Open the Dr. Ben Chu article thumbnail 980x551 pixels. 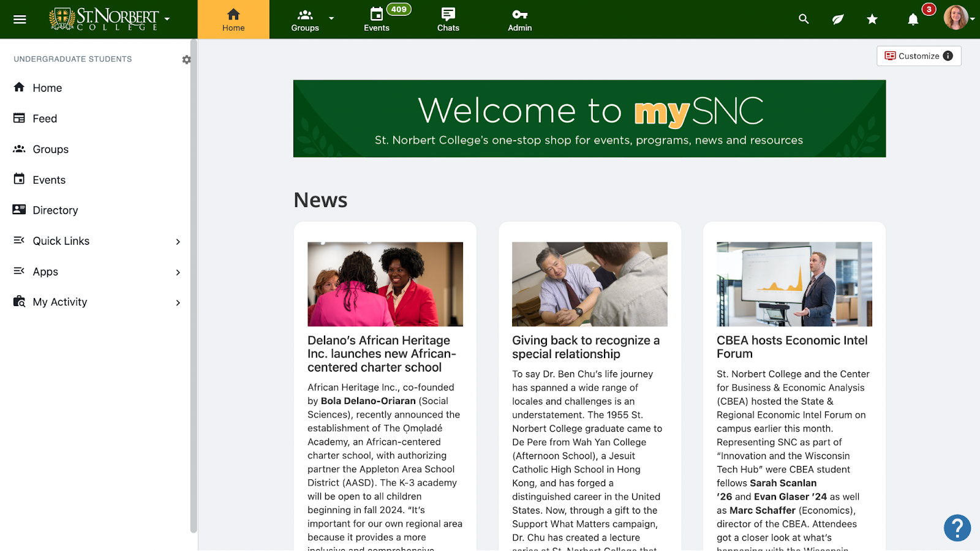(x=590, y=284)
